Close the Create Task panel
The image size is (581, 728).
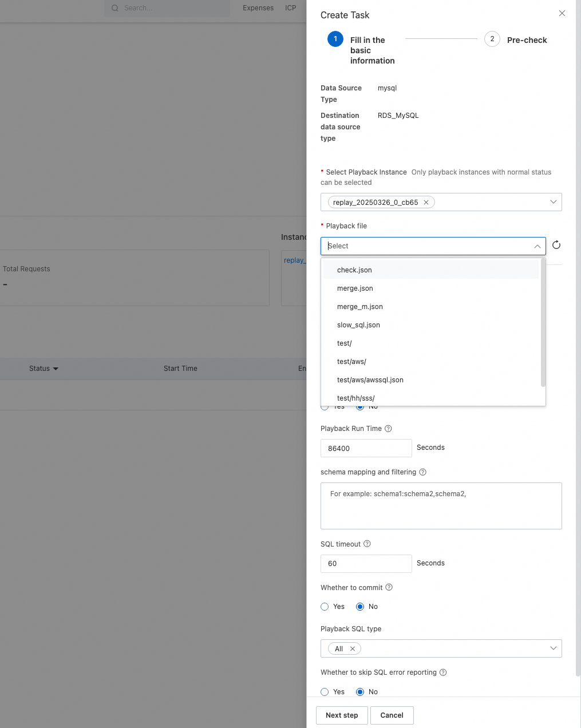coord(562,13)
